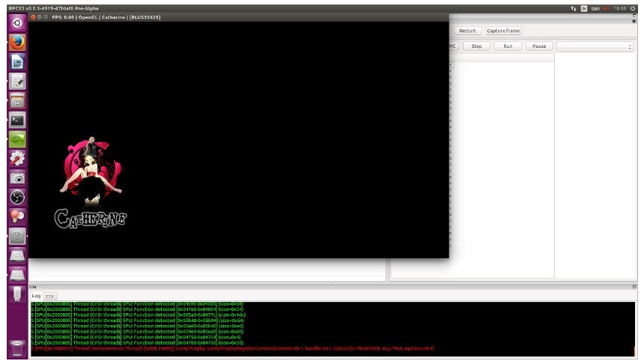644x364 pixels.
Task: Click log line with size=0x54
Action: point(138,321)
